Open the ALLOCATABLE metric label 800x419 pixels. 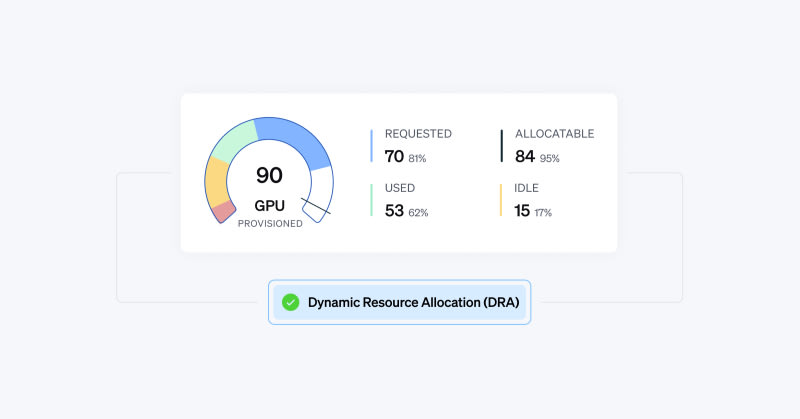tap(554, 133)
